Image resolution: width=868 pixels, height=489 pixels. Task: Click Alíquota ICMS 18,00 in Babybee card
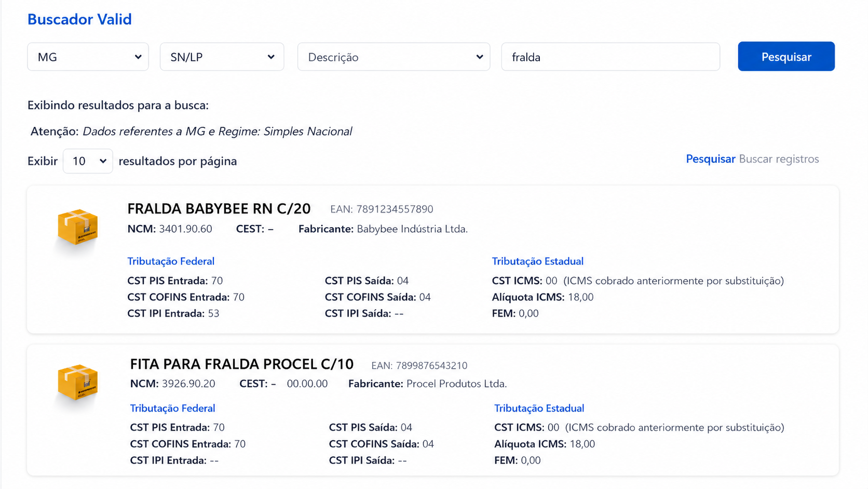pos(543,297)
